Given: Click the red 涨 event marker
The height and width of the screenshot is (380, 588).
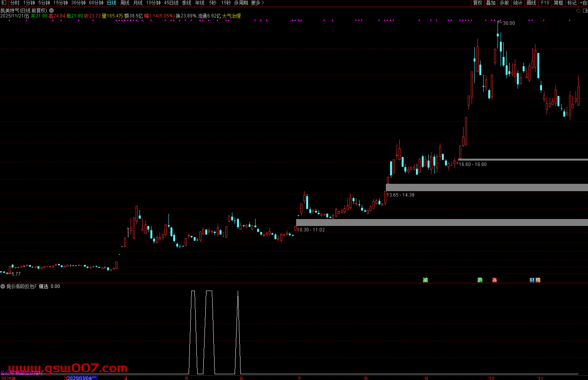Looking at the screenshot, I should 494,280.
